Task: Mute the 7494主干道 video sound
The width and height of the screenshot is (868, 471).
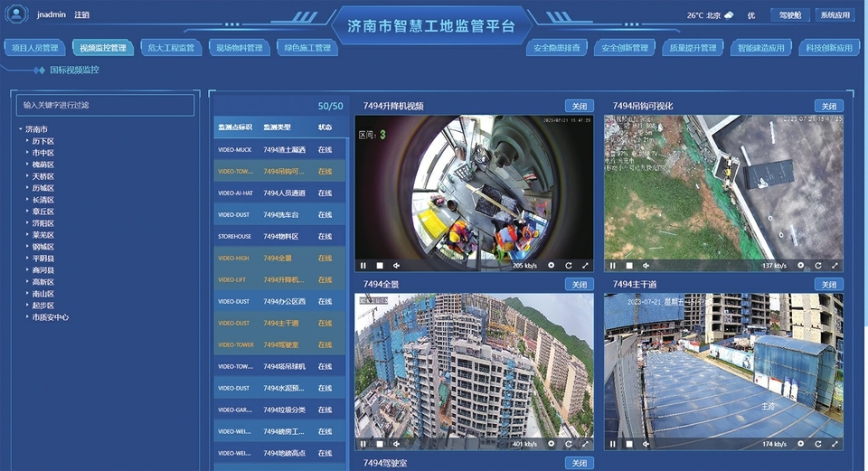Action: pos(646,444)
